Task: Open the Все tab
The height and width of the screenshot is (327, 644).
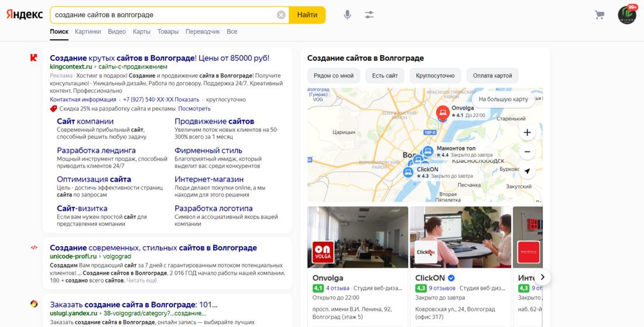Action: (x=232, y=32)
